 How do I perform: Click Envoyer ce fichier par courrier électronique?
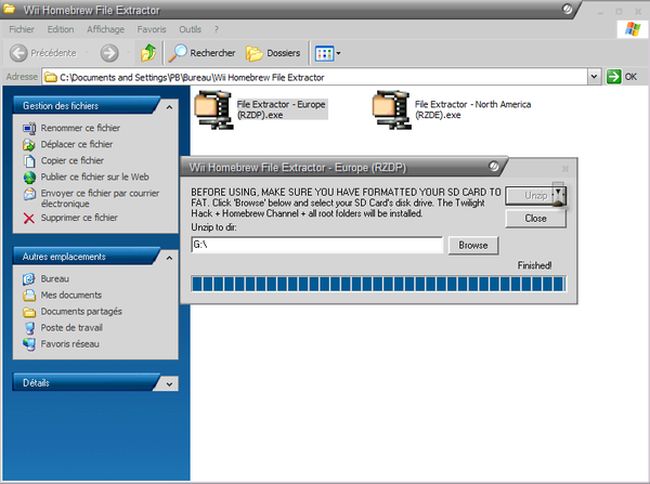(100, 198)
